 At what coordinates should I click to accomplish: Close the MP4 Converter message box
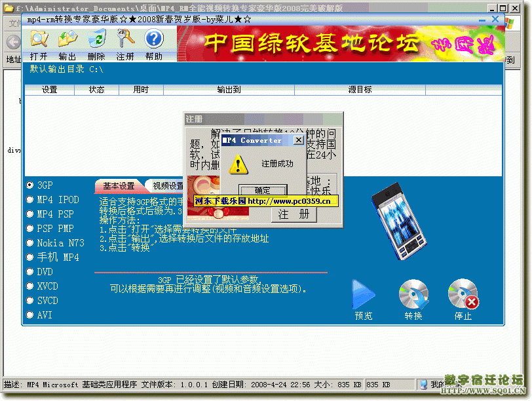[x=298, y=140]
